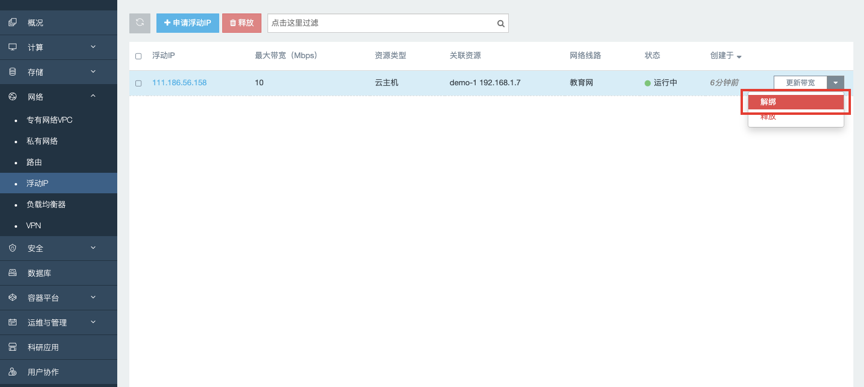
Task: Tick the checkbox for 111.186.56.158
Action: tap(138, 83)
